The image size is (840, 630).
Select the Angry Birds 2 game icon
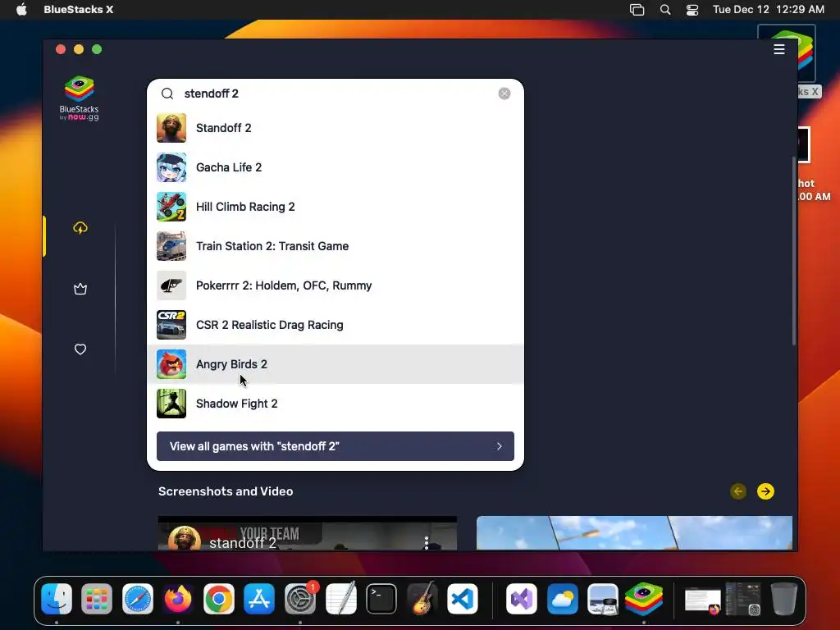coord(171,364)
